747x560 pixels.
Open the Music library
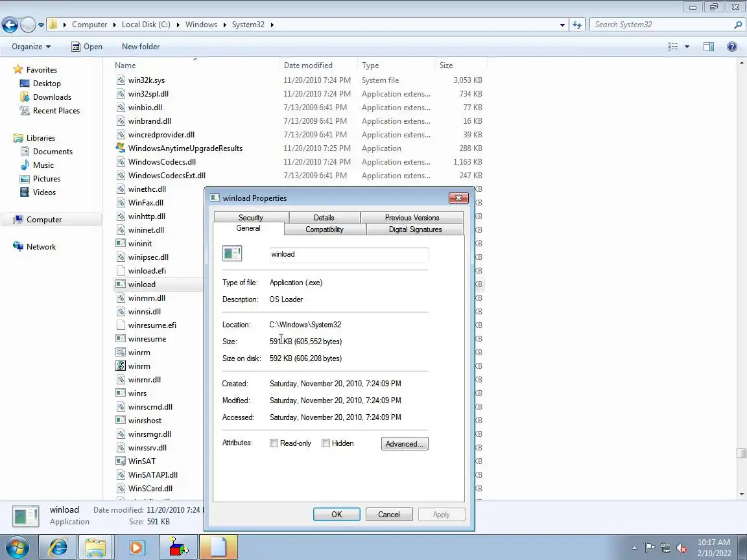pos(43,165)
